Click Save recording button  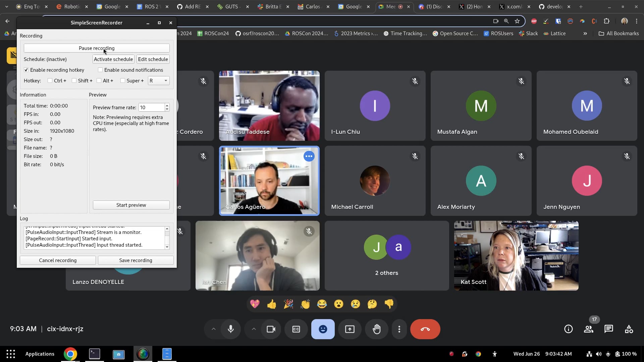136,260
